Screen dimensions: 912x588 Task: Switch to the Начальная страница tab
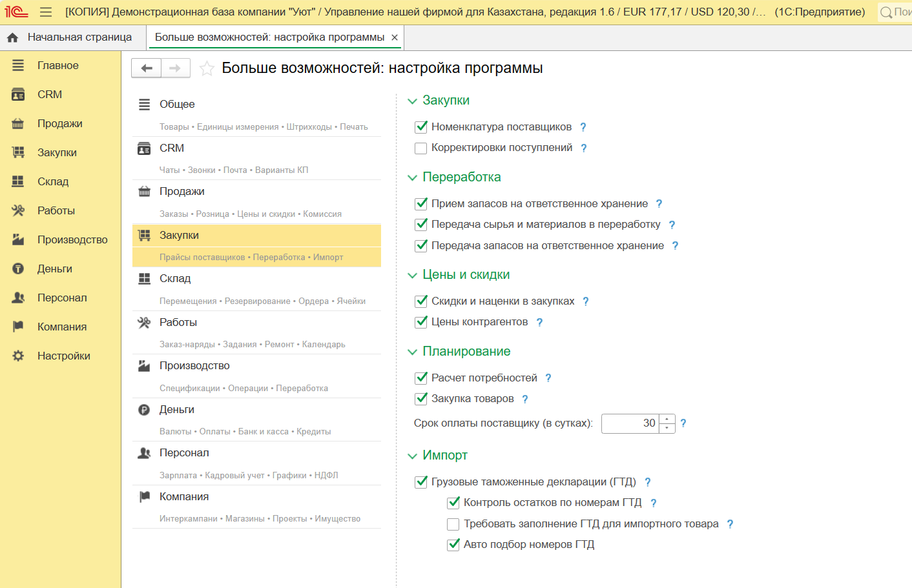79,37
